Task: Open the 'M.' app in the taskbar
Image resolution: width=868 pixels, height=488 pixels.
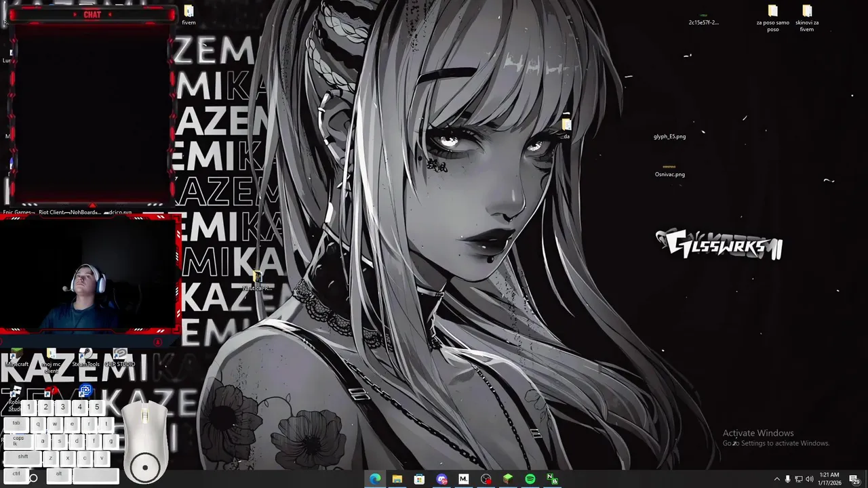Action: pyautogui.click(x=464, y=479)
